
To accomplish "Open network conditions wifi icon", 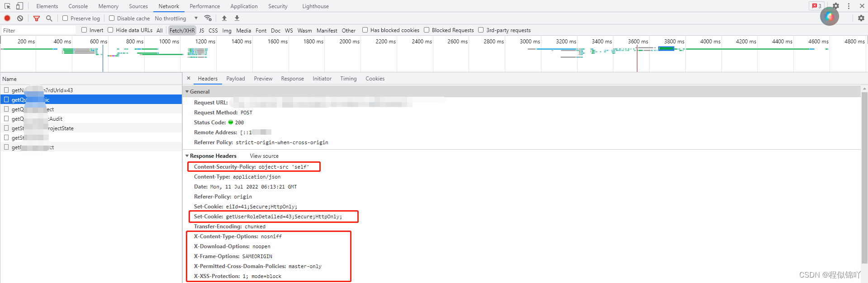I will (x=208, y=18).
